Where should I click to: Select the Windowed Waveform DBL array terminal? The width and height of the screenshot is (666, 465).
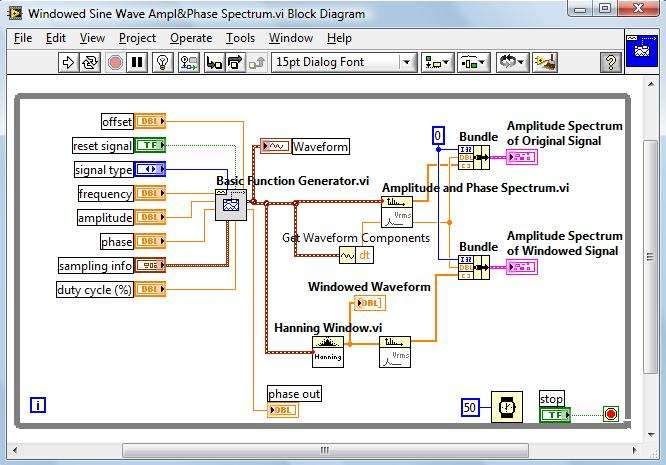coord(370,303)
